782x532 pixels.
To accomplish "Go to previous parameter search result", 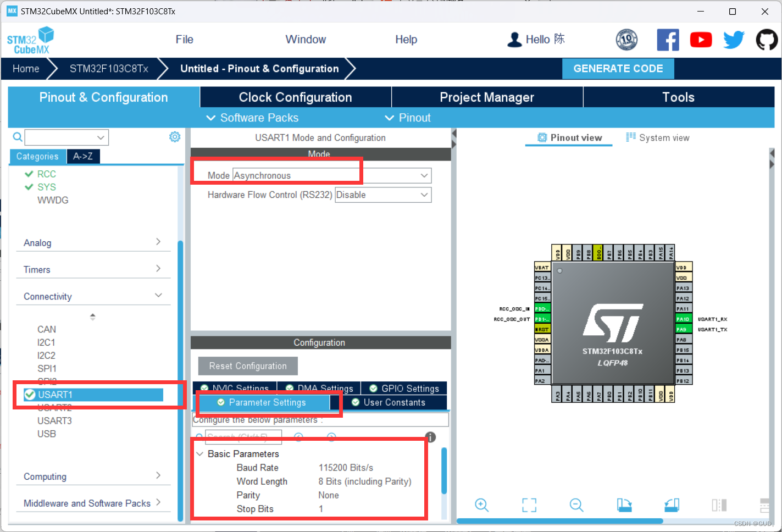I will pyautogui.click(x=298, y=437).
